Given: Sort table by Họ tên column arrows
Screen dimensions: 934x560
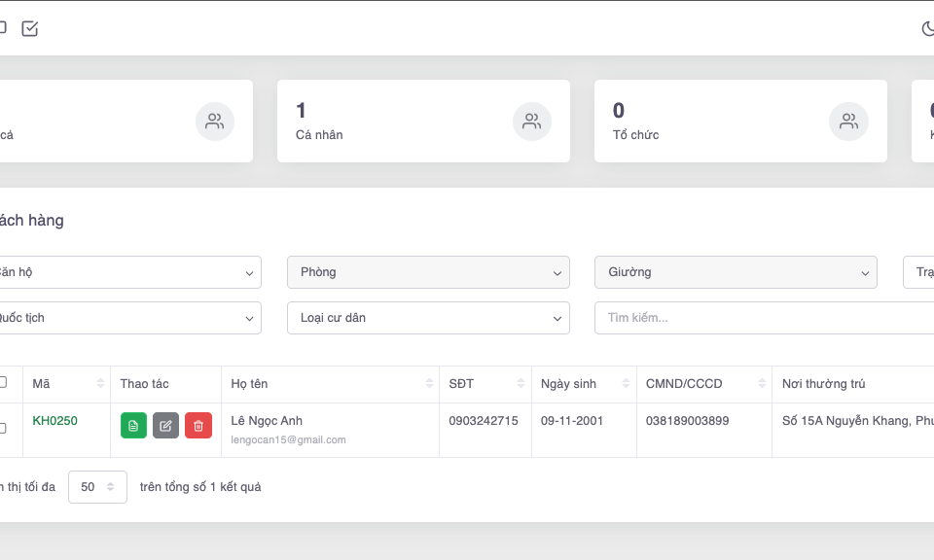Looking at the screenshot, I should pos(429,384).
